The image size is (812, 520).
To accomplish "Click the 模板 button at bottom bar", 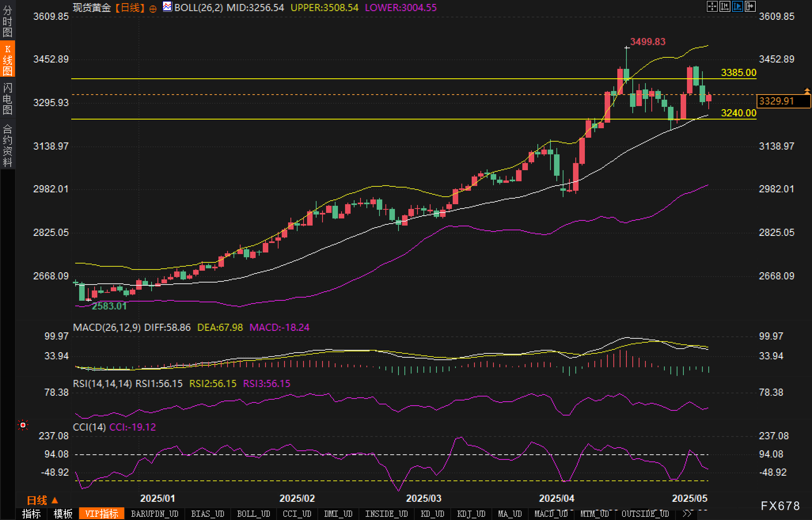I will (63, 514).
